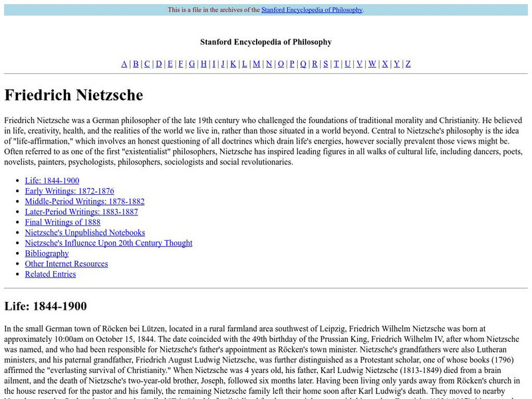Jump to letter U index

click(x=347, y=64)
